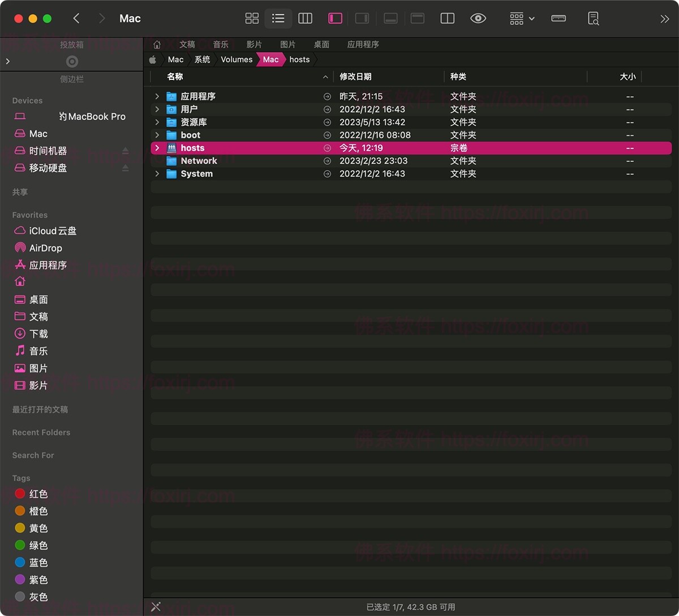The height and width of the screenshot is (616, 679).
Task: Toggle the inspector panel icon
Action: (362, 18)
